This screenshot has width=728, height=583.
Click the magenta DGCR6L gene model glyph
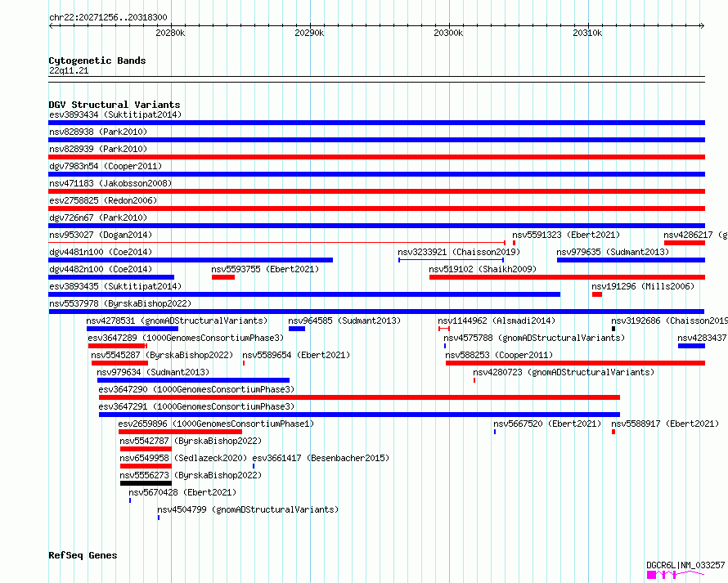(676, 575)
